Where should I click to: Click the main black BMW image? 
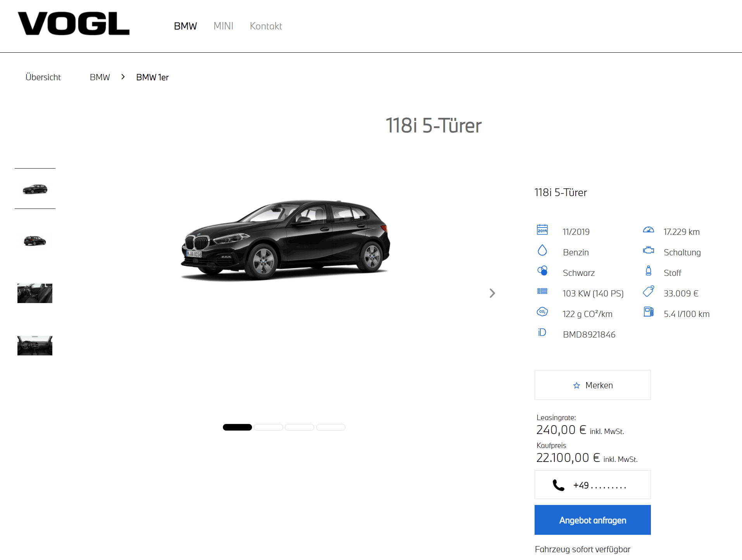point(286,240)
